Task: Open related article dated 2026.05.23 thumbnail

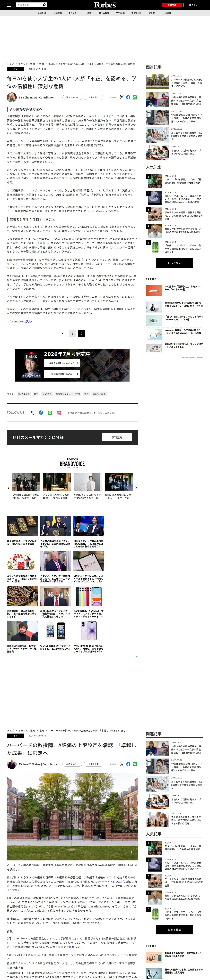Action: click(x=157, y=82)
